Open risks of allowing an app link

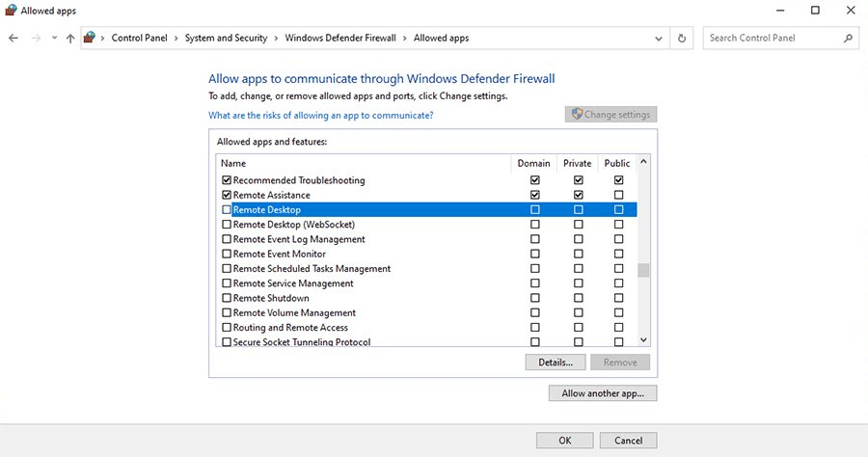tap(320, 116)
